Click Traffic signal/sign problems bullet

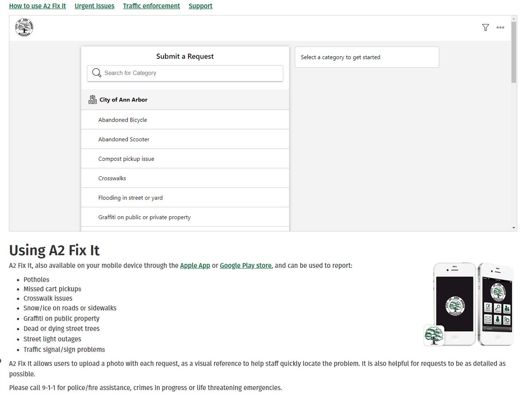tap(64, 349)
